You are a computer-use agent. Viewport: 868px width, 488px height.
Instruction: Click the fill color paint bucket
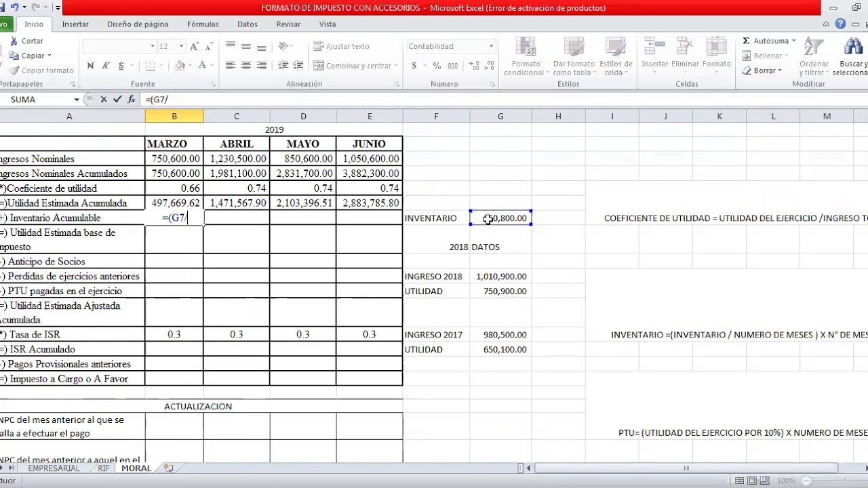pos(180,66)
